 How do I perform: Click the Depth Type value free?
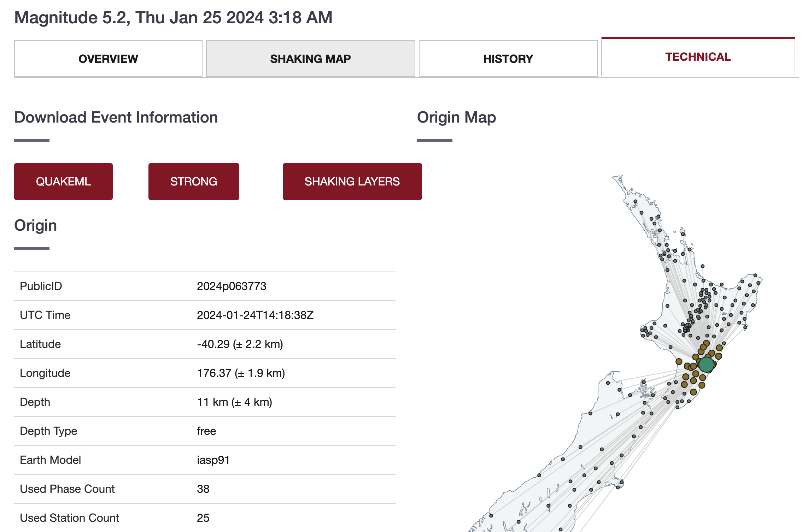tap(206, 431)
